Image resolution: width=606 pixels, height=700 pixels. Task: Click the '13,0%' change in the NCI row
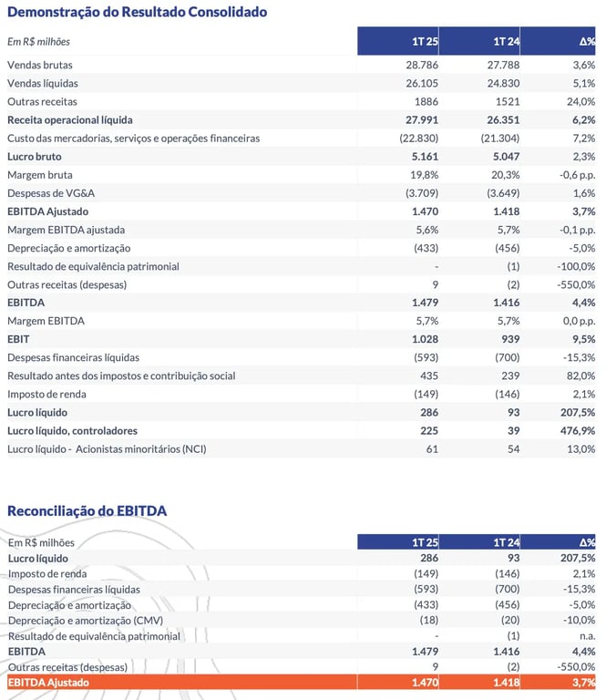point(581,448)
